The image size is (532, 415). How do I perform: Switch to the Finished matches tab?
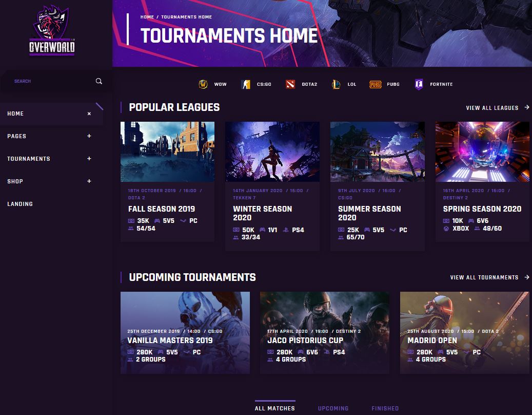[385, 408]
